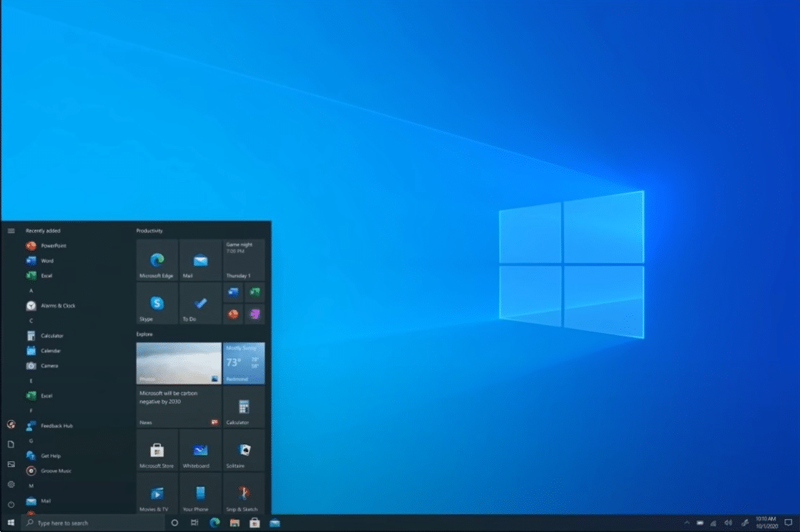800x532 pixels.
Task: Open user account icon in Start sidebar
Action: point(11,424)
